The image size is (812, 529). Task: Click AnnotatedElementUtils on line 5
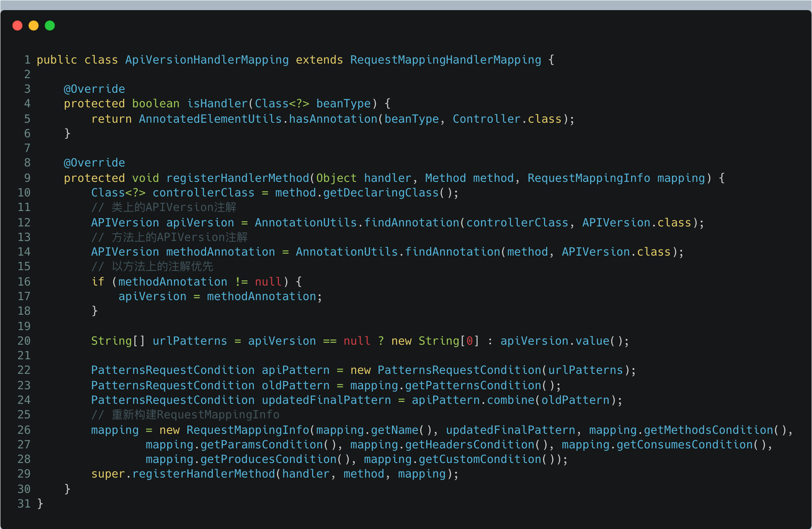pyautogui.click(x=210, y=119)
